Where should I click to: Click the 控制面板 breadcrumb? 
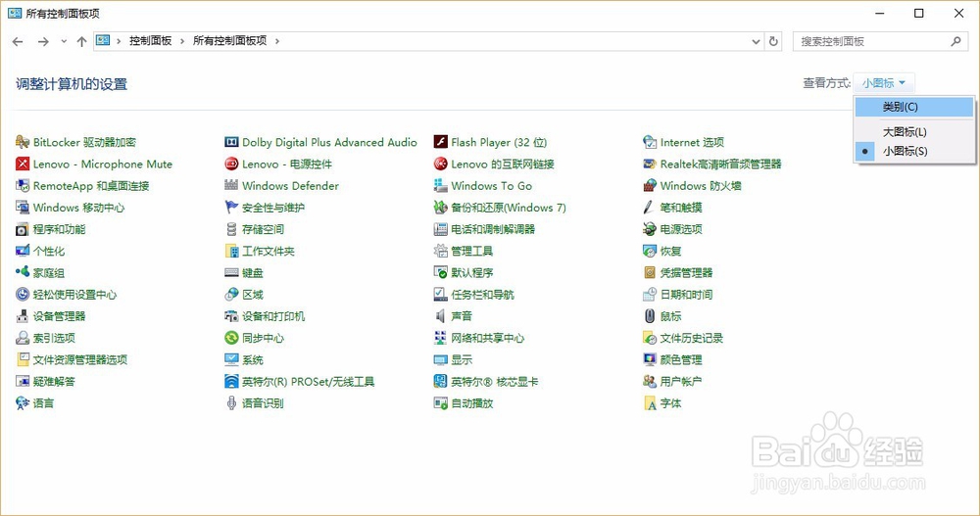(x=151, y=41)
